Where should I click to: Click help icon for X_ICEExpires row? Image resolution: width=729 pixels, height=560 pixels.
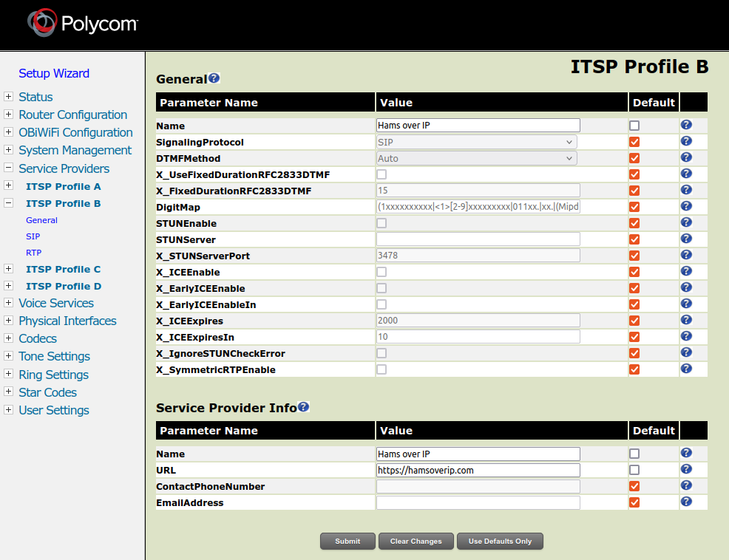click(686, 320)
